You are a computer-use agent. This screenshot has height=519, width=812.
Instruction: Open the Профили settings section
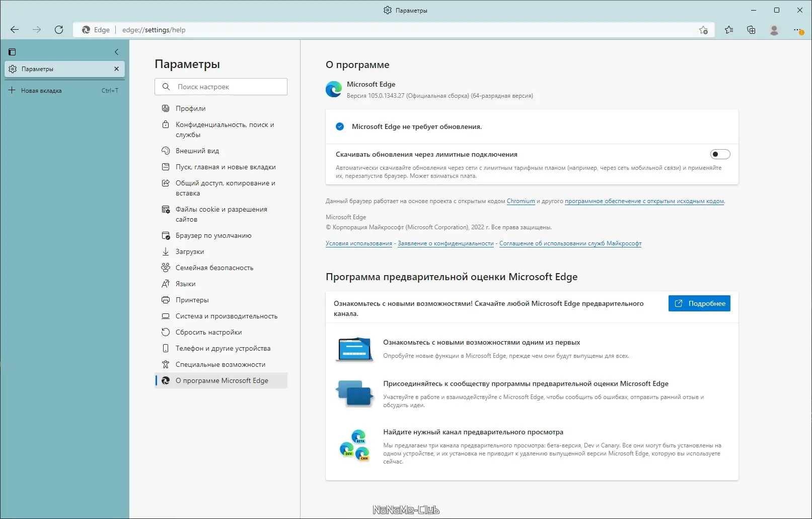pyautogui.click(x=221, y=108)
